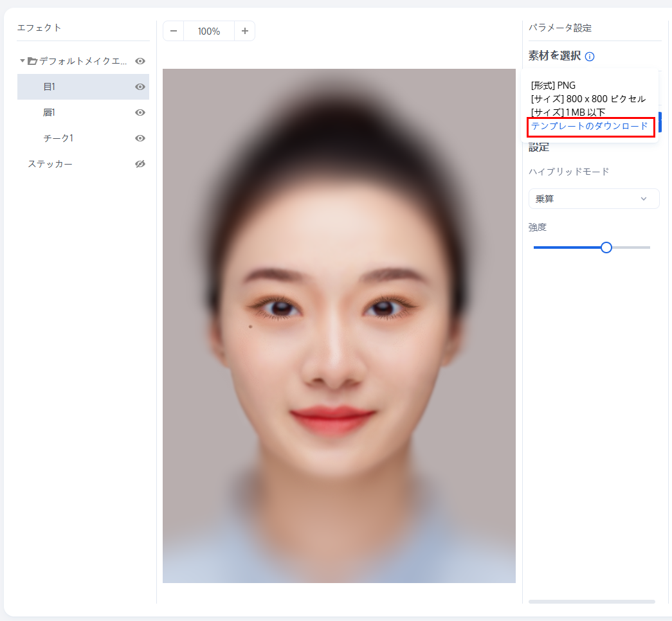Click the face preview image
This screenshot has width=672, height=621.
pos(339,325)
